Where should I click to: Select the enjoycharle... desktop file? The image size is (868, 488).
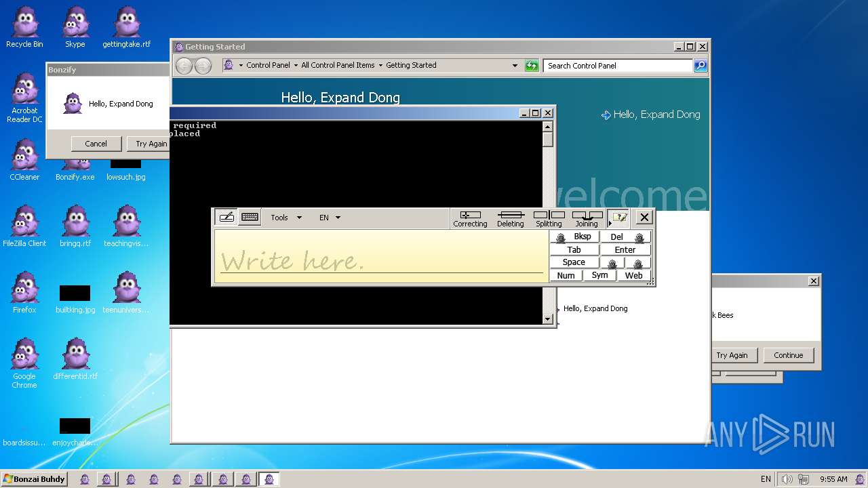(75, 432)
